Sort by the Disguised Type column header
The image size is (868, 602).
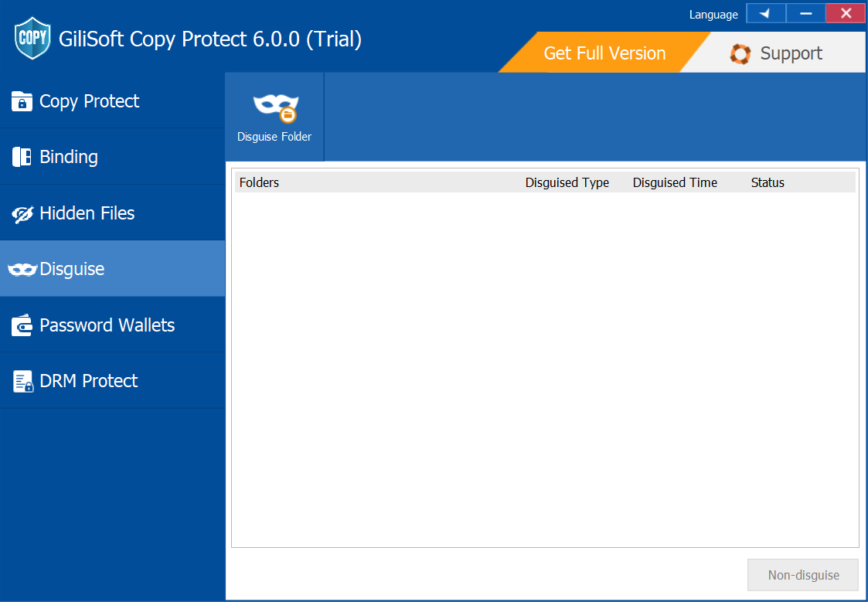[567, 182]
